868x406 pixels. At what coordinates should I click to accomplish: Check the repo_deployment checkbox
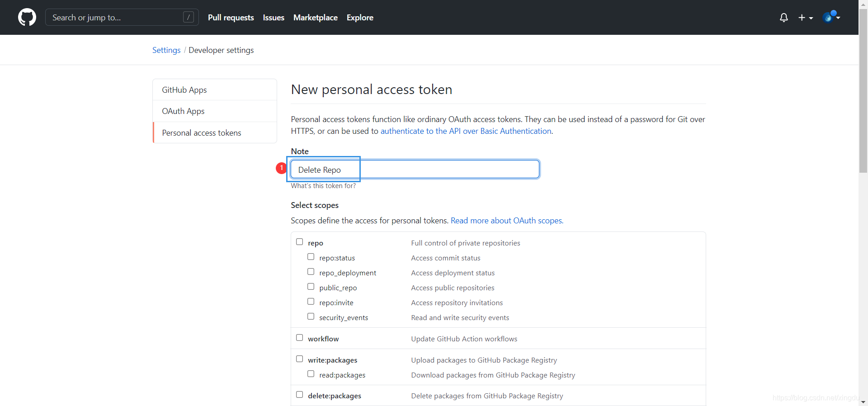point(311,272)
